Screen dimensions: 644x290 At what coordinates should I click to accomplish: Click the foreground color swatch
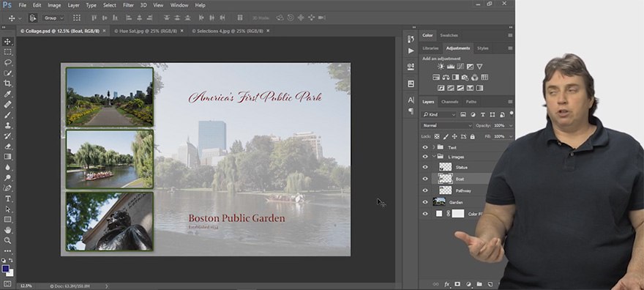tap(6, 269)
